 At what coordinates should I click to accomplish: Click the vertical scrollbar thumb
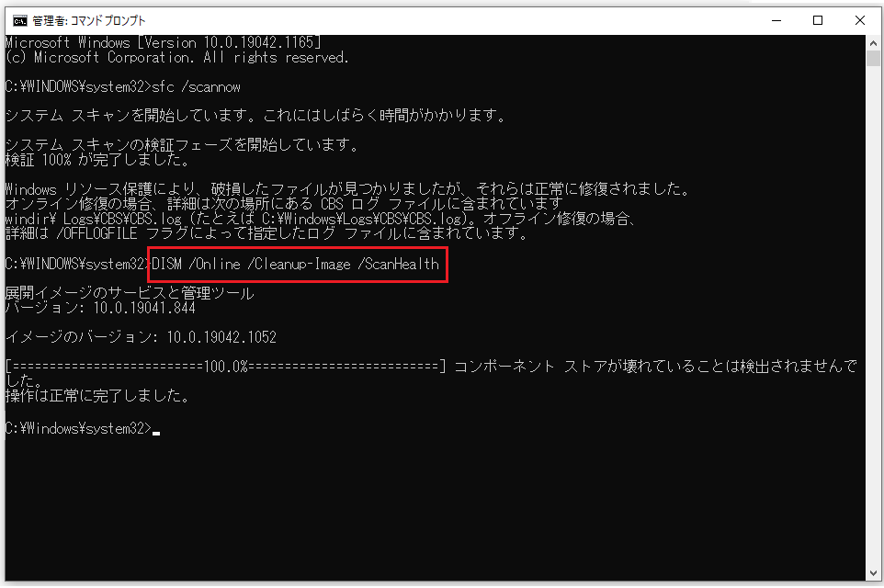873,59
